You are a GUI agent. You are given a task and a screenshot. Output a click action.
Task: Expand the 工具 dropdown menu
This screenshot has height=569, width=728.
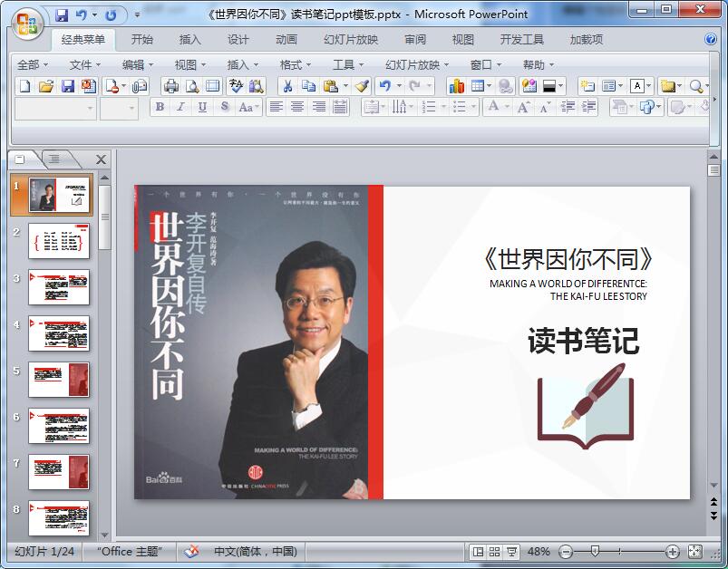[x=348, y=65]
